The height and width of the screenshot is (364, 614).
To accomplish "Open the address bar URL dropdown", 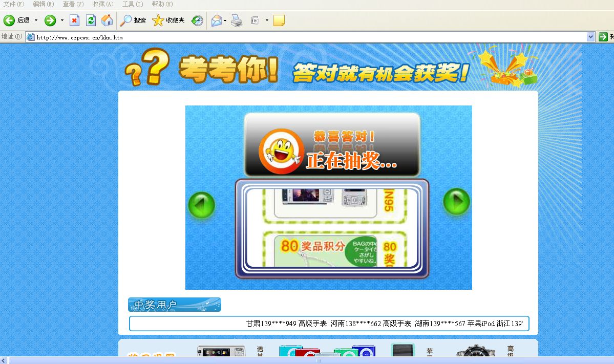I will pos(590,36).
